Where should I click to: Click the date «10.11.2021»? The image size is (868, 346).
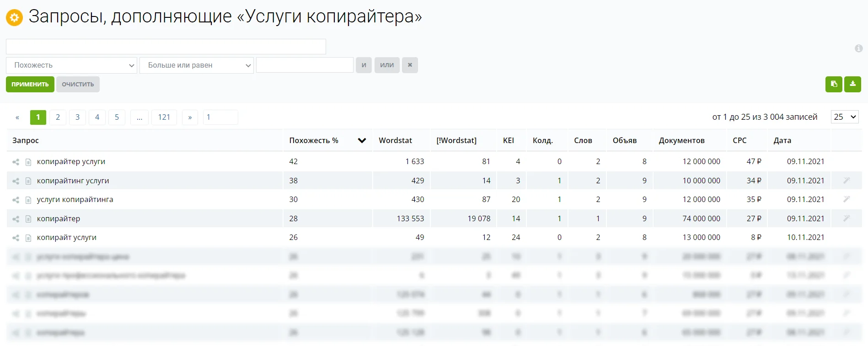806,237
